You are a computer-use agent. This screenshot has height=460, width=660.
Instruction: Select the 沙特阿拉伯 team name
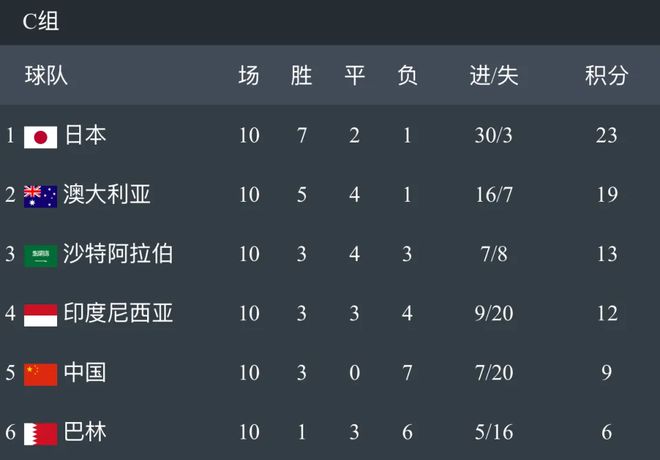118,254
